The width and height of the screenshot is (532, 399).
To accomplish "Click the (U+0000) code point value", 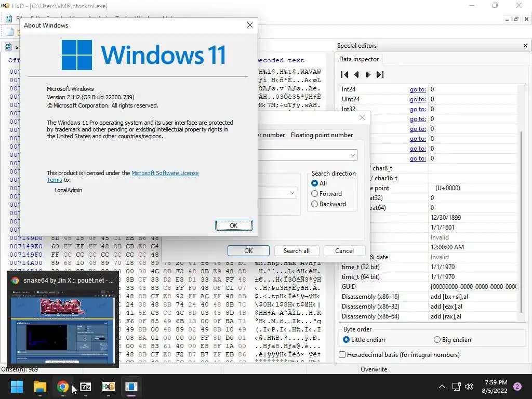I will [x=447, y=188].
